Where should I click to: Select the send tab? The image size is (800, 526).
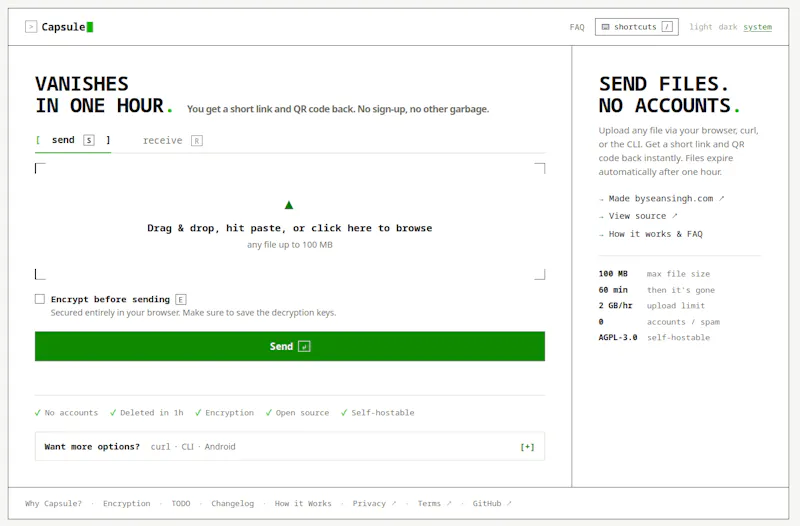click(x=72, y=140)
